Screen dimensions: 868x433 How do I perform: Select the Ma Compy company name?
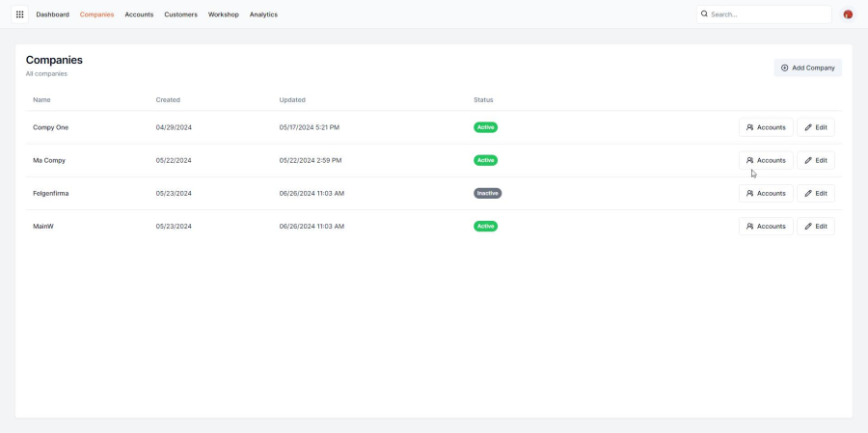click(x=49, y=160)
